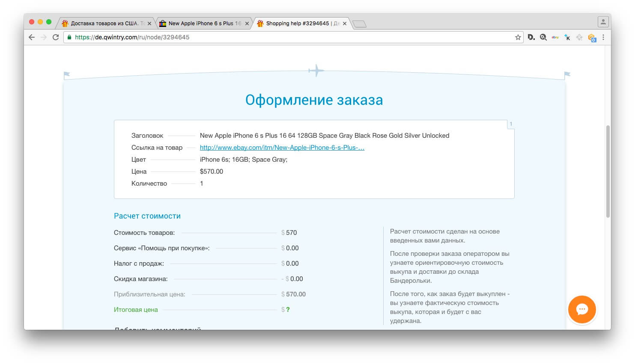
Task: Navigate back with the back arrow
Action: pyautogui.click(x=32, y=37)
